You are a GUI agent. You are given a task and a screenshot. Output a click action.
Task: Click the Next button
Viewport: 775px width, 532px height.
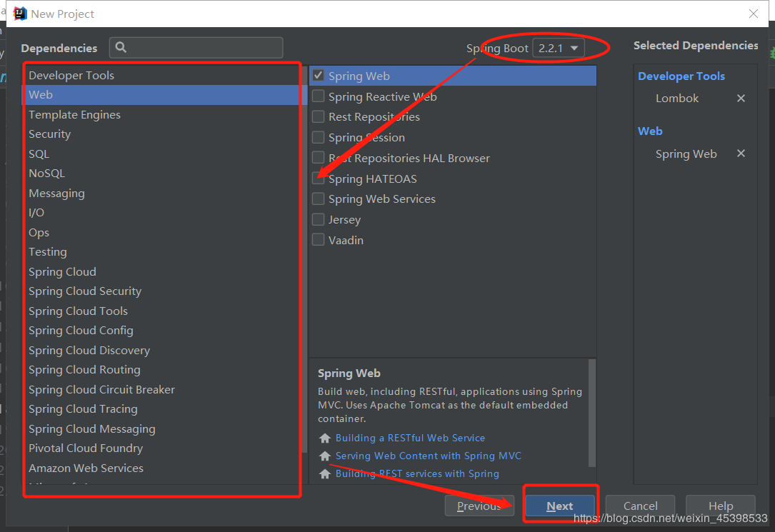[560, 506]
